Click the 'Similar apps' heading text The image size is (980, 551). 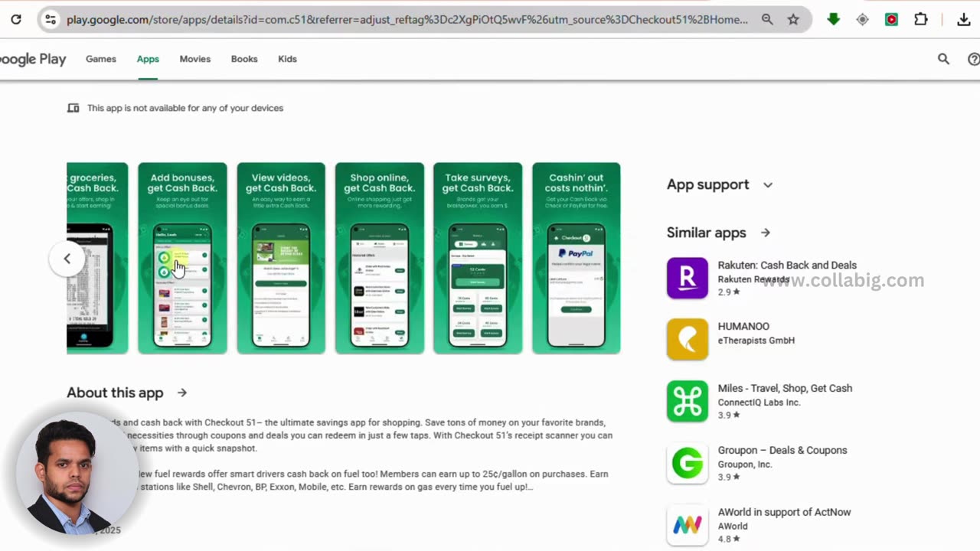pyautogui.click(x=706, y=233)
